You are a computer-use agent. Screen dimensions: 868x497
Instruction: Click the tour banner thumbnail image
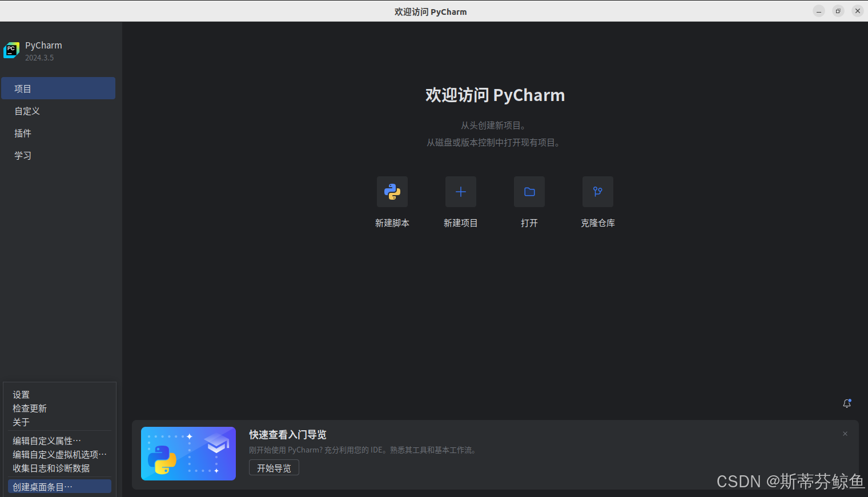click(x=188, y=454)
